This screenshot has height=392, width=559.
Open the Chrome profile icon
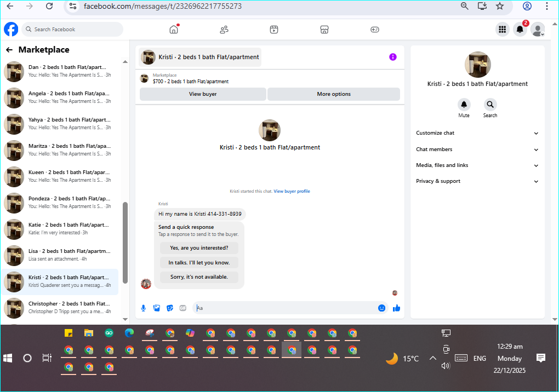coord(527,6)
